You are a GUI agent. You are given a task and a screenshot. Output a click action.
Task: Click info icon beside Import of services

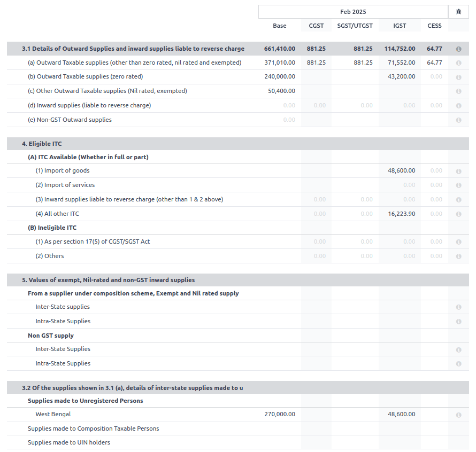[458, 185]
